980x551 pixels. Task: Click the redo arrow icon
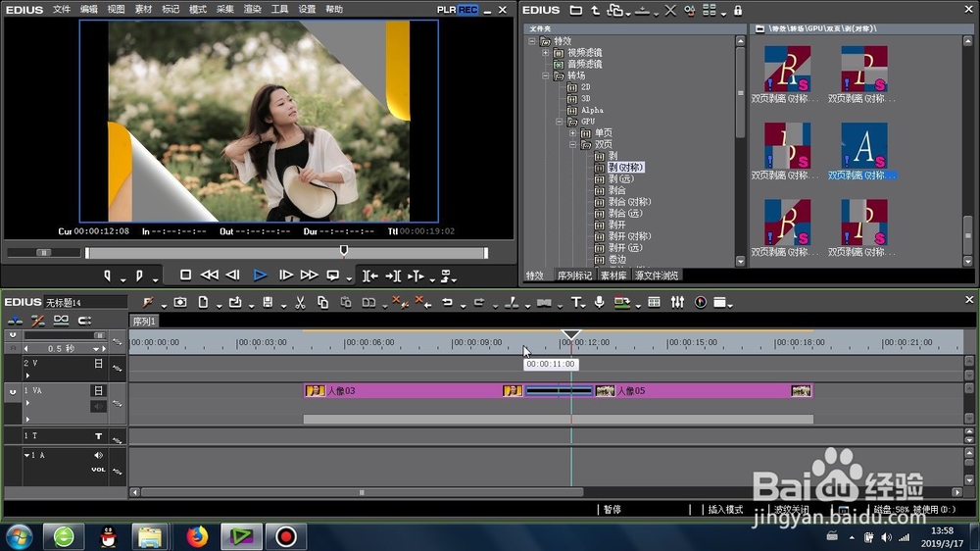tap(479, 303)
